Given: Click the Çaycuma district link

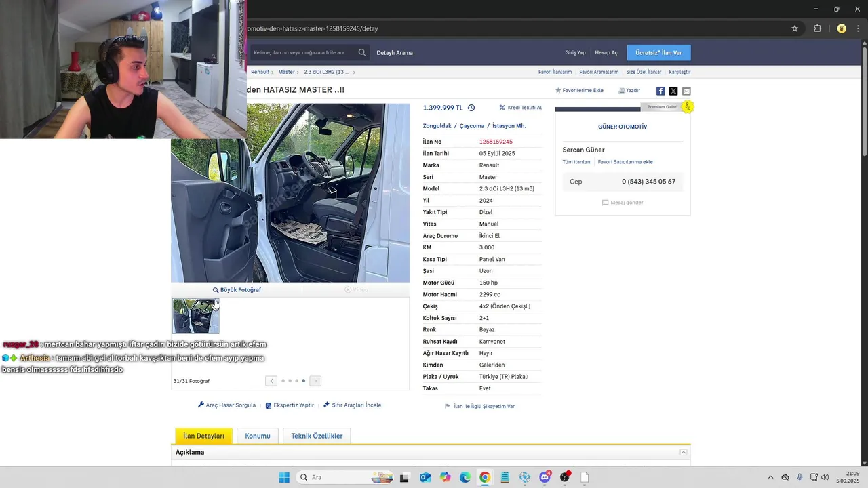Looking at the screenshot, I should [x=472, y=126].
